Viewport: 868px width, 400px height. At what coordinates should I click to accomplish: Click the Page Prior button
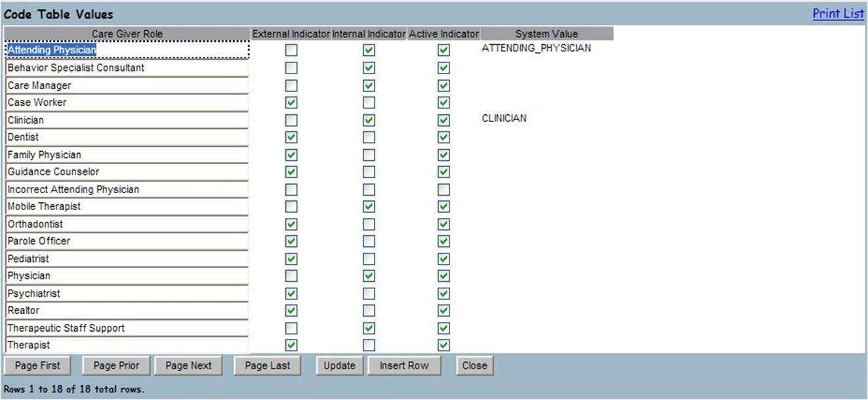[116, 365]
